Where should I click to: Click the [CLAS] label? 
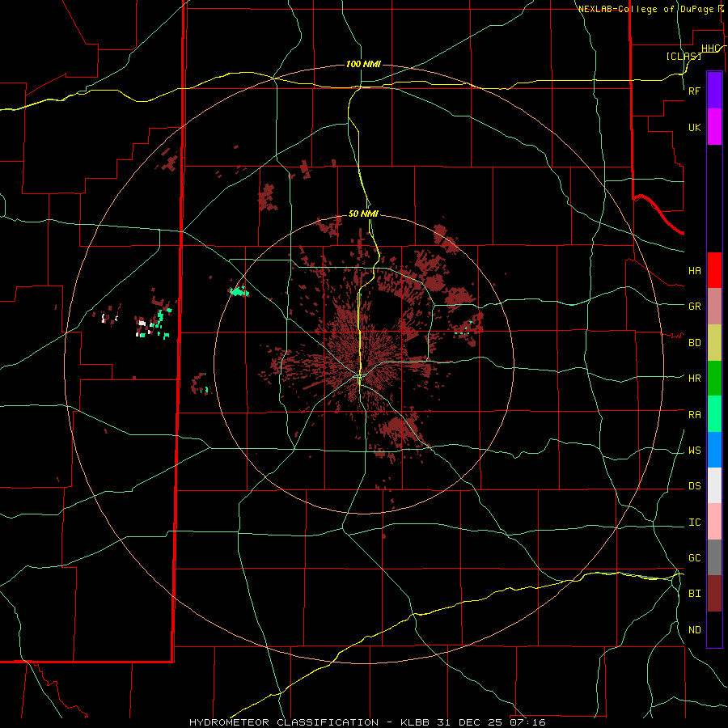684,56
